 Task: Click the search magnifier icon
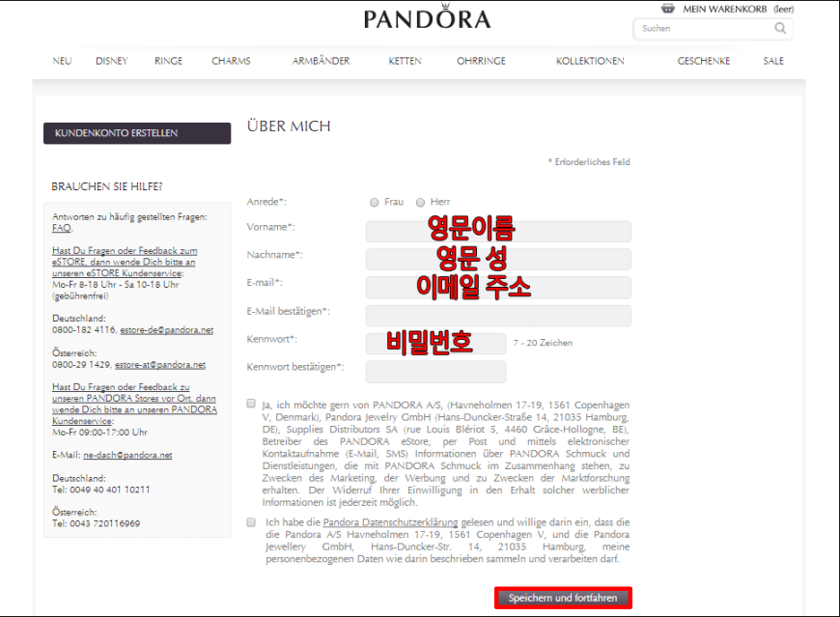[x=780, y=28]
